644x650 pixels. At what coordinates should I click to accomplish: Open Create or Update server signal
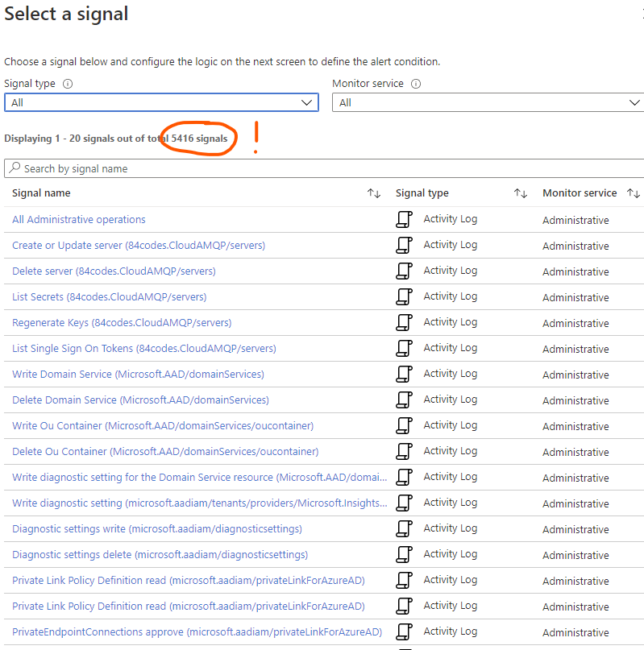pos(139,246)
